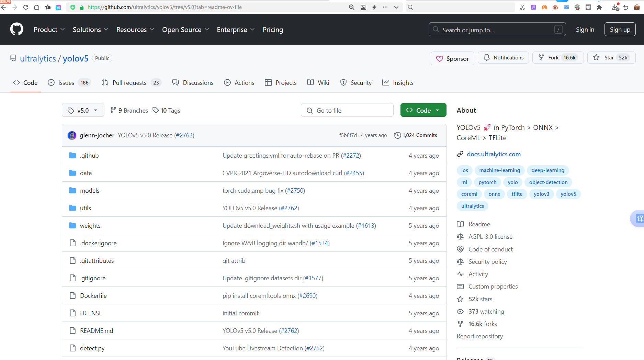Open browser home page icon
Screen dimensions: 644x360
(x=37, y=7)
